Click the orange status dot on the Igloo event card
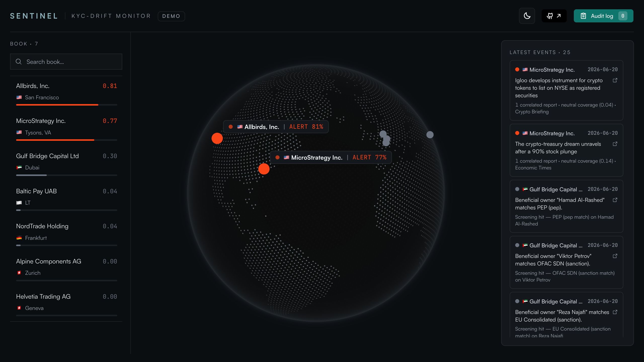The image size is (644, 362). pyautogui.click(x=517, y=70)
